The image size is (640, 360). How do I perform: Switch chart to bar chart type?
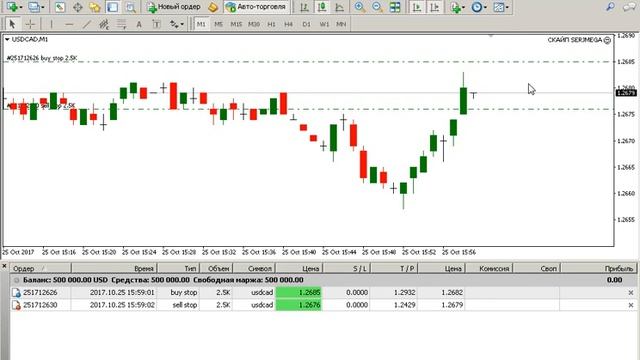[x=304, y=7]
